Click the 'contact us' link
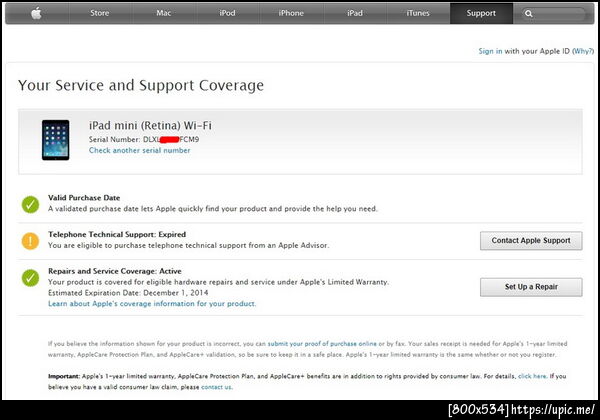The image size is (600, 420). (x=216, y=387)
